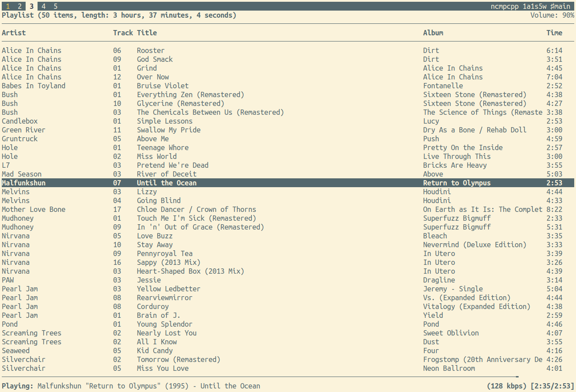Select active tmux window 3

tap(31, 6)
